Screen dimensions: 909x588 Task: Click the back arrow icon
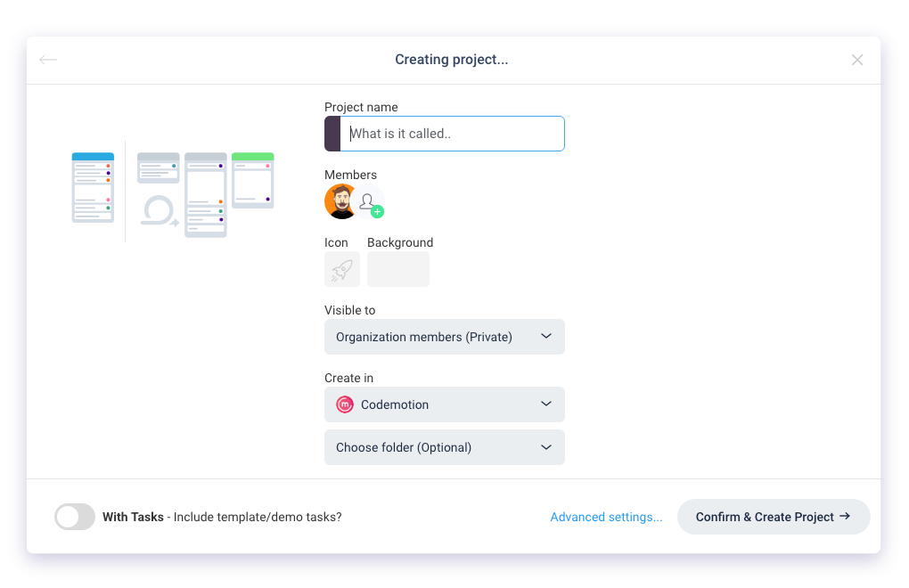click(x=48, y=60)
